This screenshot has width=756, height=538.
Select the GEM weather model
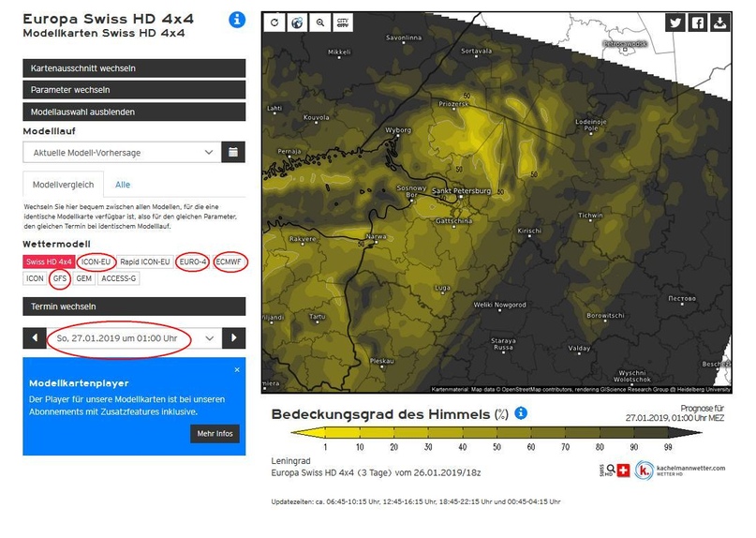[x=84, y=278]
